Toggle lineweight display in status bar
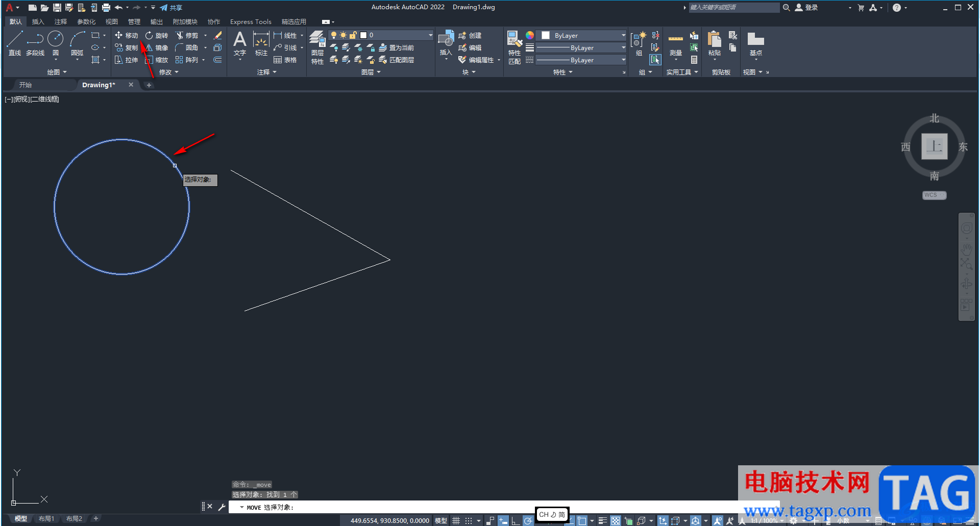Screen dimensions: 980x526 coord(603,521)
